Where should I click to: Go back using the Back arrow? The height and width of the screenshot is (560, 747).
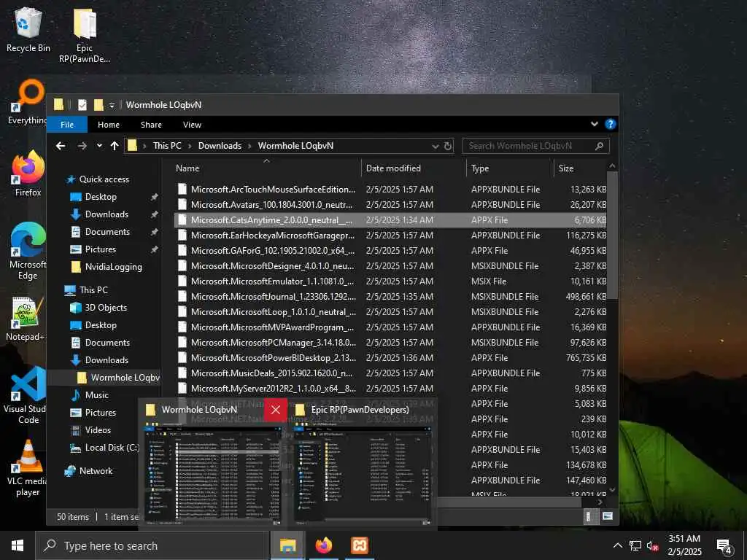pyautogui.click(x=61, y=146)
